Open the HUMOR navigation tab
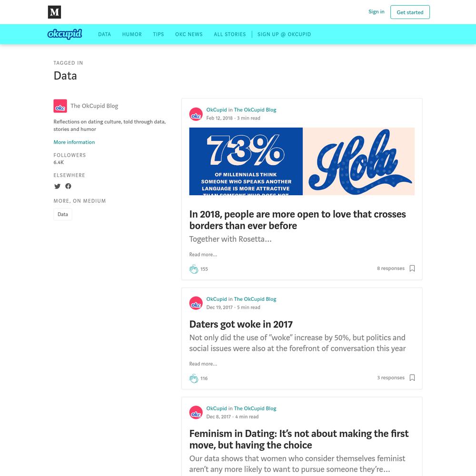The height and width of the screenshot is (476, 476). [132, 34]
